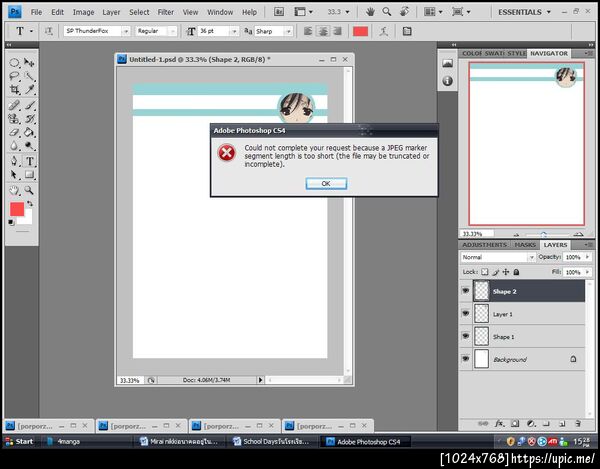Reset to default foreground and background colors
The height and width of the screenshot is (469, 600).
(x=11, y=222)
